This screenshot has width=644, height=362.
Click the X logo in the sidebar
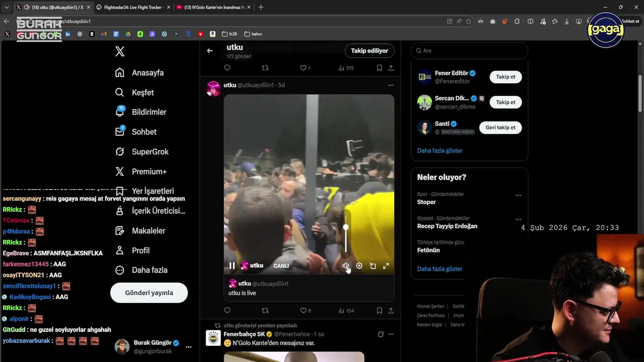coord(120,51)
